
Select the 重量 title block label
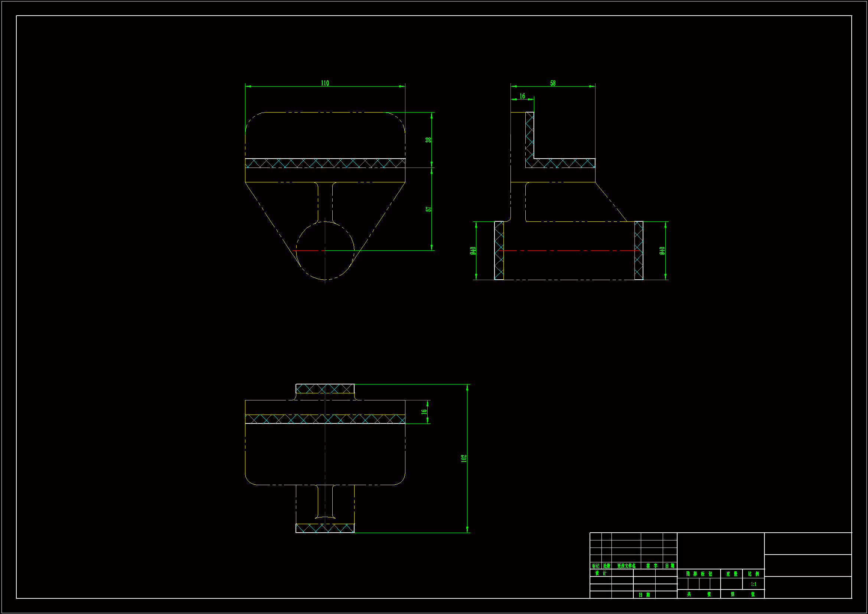(731, 574)
